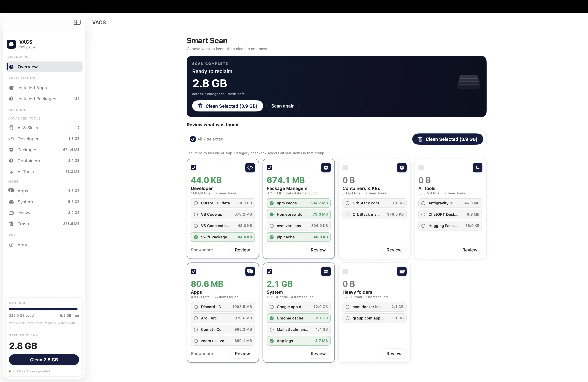This screenshot has width=588, height=382.
Task: Toggle the All 7 selected checkbox
Action: [x=193, y=139]
